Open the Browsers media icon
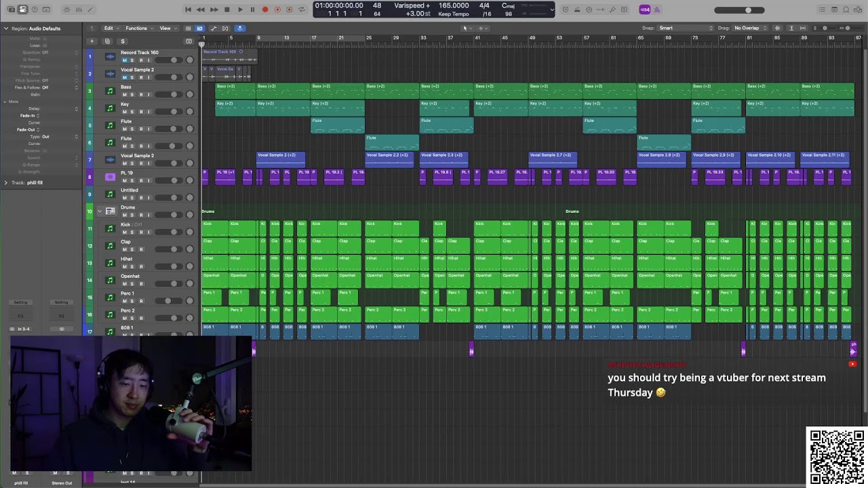The width and height of the screenshot is (868, 488). click(x=859, y=9)
